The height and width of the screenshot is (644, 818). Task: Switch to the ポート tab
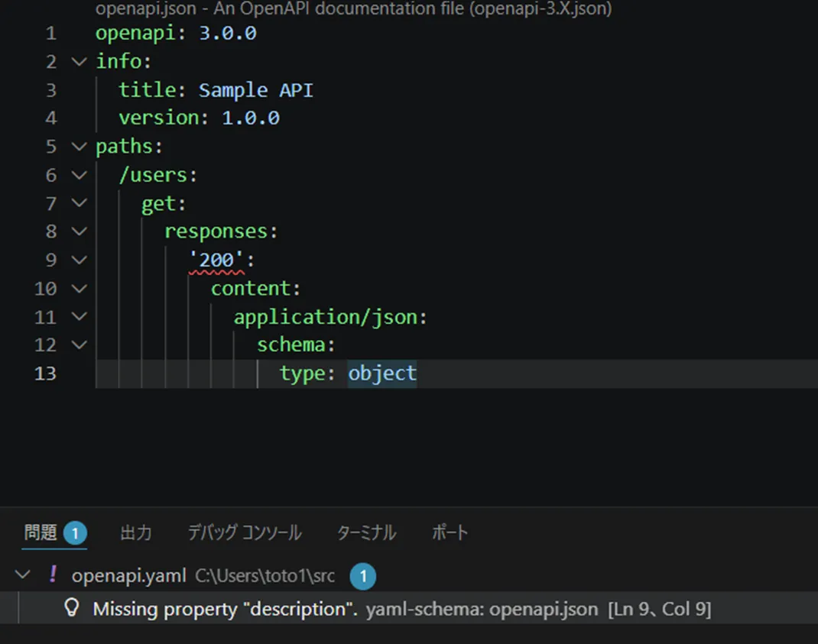point(450,532)
